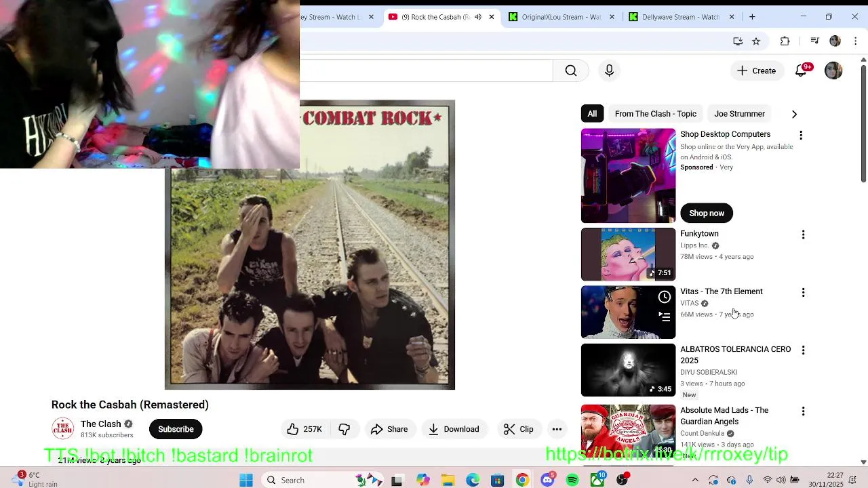Open options menu for Funkytown video
Viewport: 868px width, 488px height.
pos(803,235)
